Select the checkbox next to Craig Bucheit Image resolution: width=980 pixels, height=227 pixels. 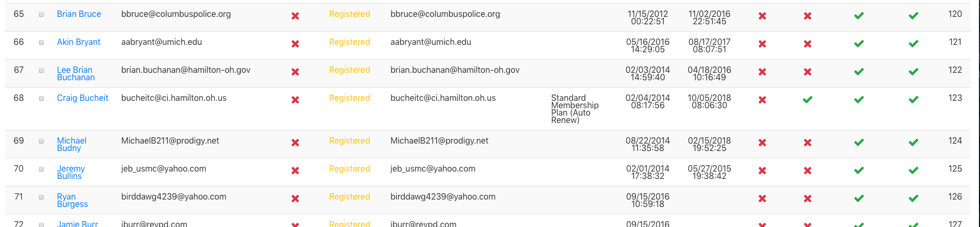pyautogui.click(x=41, y=98)
